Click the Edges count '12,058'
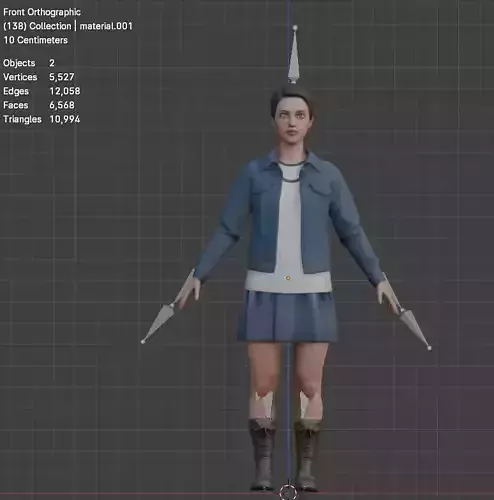Viewport: 494px width, 500px height. coord(65,91)
